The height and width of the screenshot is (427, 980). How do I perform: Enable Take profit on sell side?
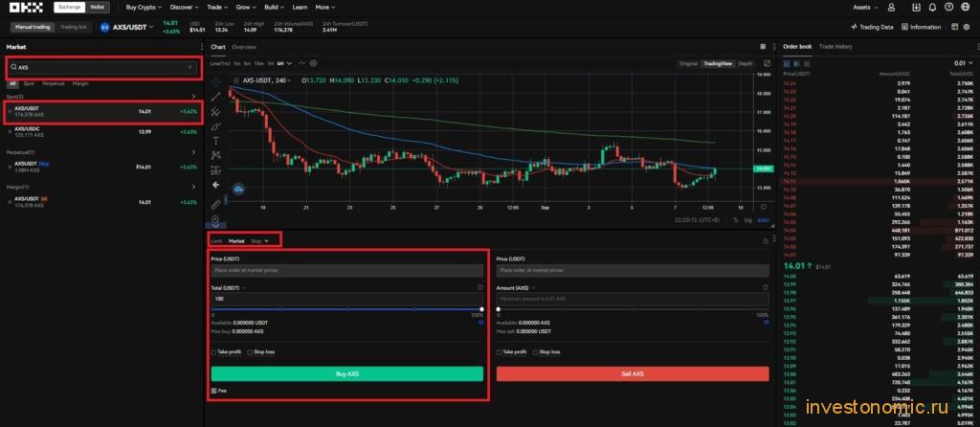[499, 352]
